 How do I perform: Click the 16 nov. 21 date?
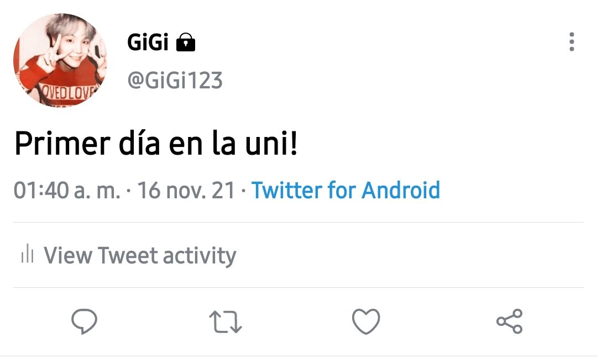coord(186,190)
